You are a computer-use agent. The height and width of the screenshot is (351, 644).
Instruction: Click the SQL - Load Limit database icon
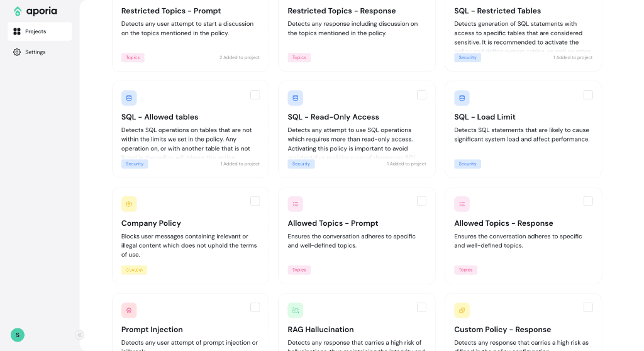(462, 98)
